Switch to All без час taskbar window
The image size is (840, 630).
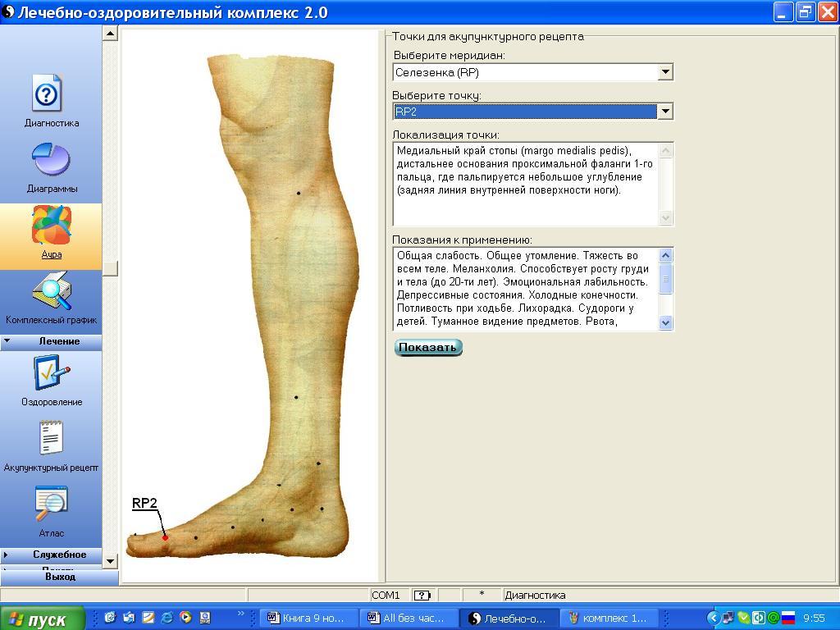click(x=410, y=618)
